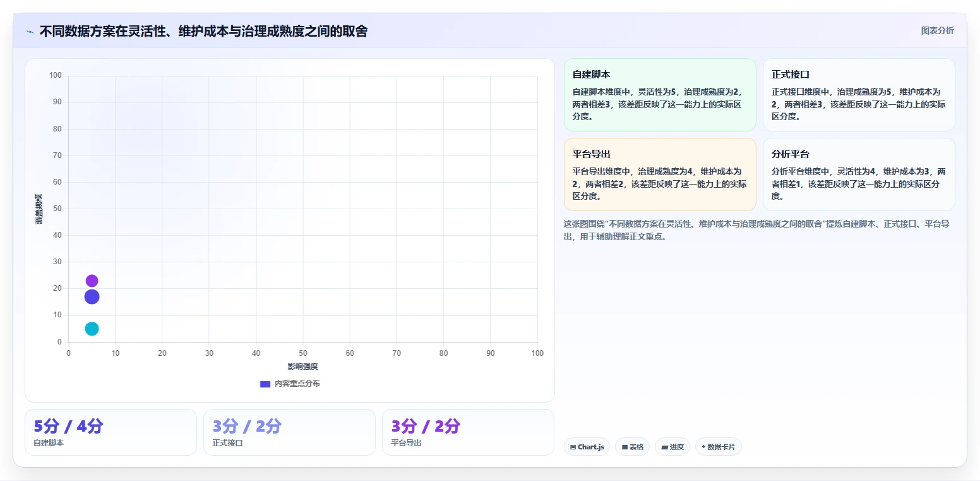This screenshot has width=980, height=481.
Task: Click the x-axis value 50
Action: [x=303, y=353]
